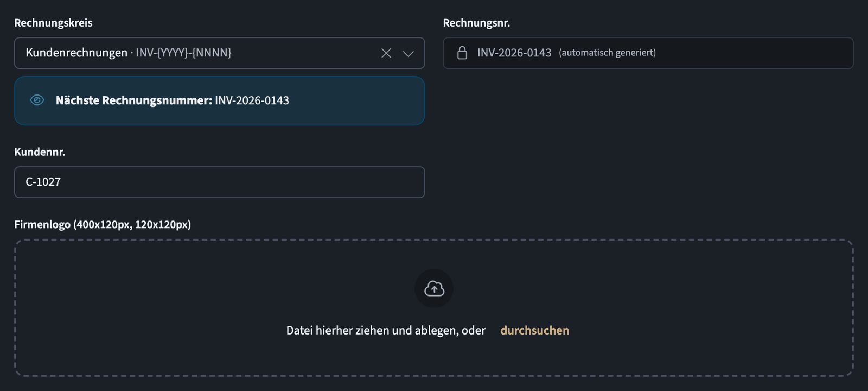Click the cloud upload icon
Viewport: 868px width, 391px height.
pyautogui.click(x=434, y=288)
